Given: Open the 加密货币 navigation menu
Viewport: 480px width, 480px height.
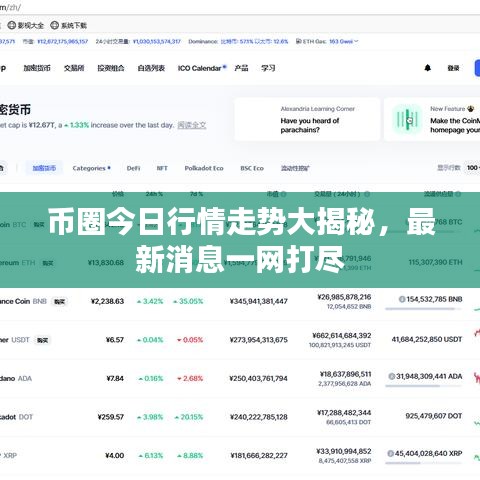Looking at the screenshot, I should pos(37,68).
